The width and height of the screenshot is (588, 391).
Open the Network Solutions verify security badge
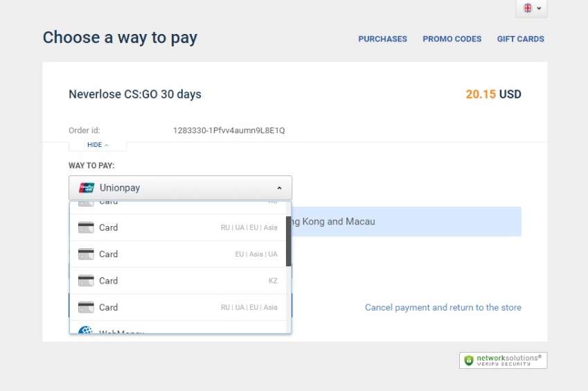pos(503,360)
